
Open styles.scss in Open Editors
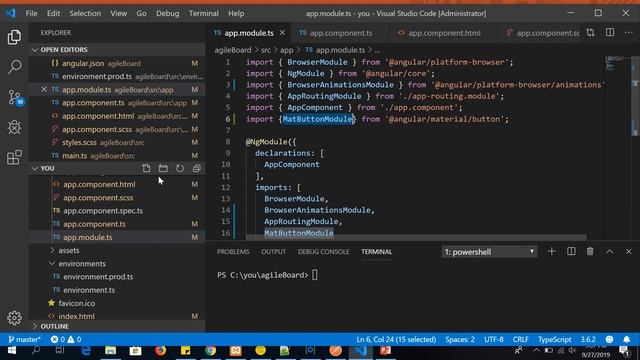pyautogui.click(x=117, y=142)
